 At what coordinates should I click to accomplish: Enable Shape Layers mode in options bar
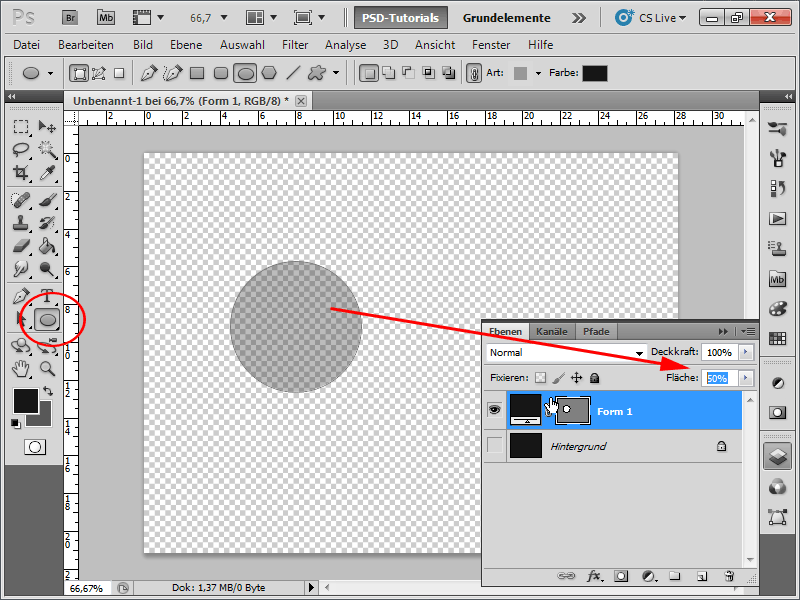(79, 73)
